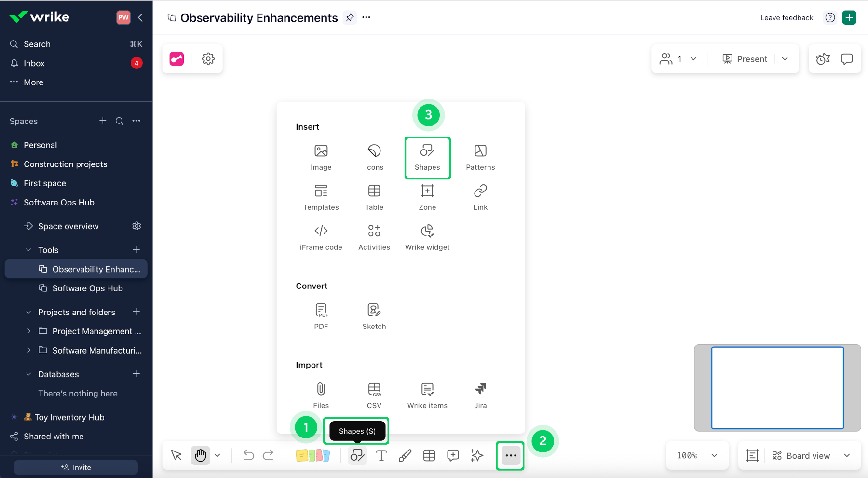Click the green plus create button
This screenshot has height=478, width=868.
click(x=849, y=18)
